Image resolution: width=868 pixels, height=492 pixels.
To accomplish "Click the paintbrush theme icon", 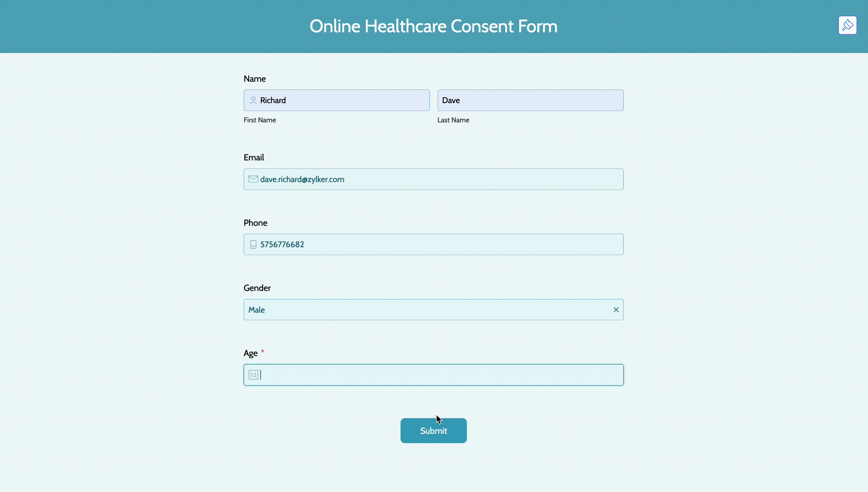I will pyautogui.click(x=847, y=25).
